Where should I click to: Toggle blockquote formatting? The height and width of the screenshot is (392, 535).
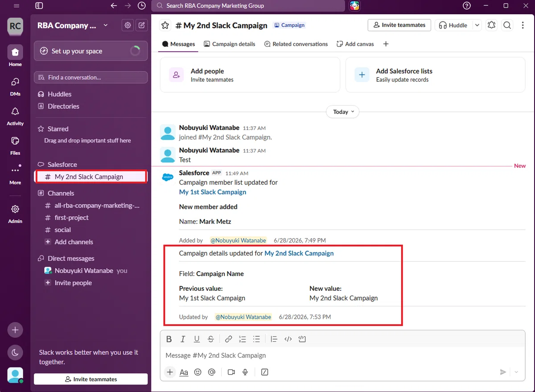click(x=274, y=339)
